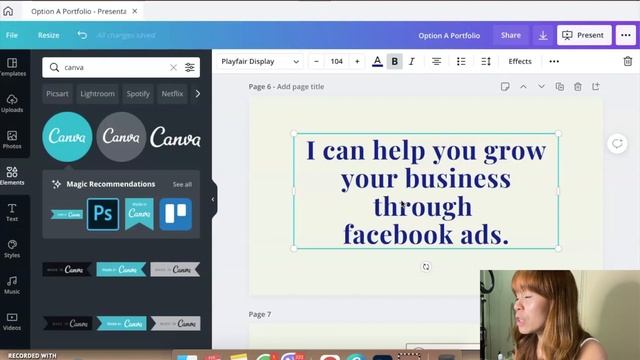Add notes to page 6
Viewport: 640px width, 360px height.
coord(505,87)
